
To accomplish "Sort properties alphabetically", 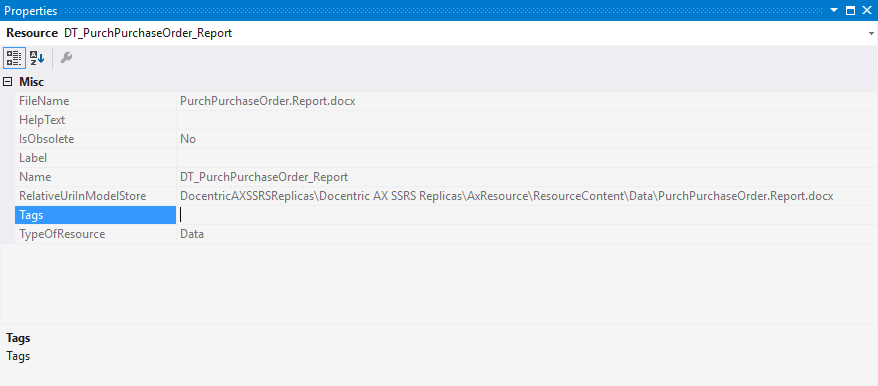I will [x=37, y=58].
